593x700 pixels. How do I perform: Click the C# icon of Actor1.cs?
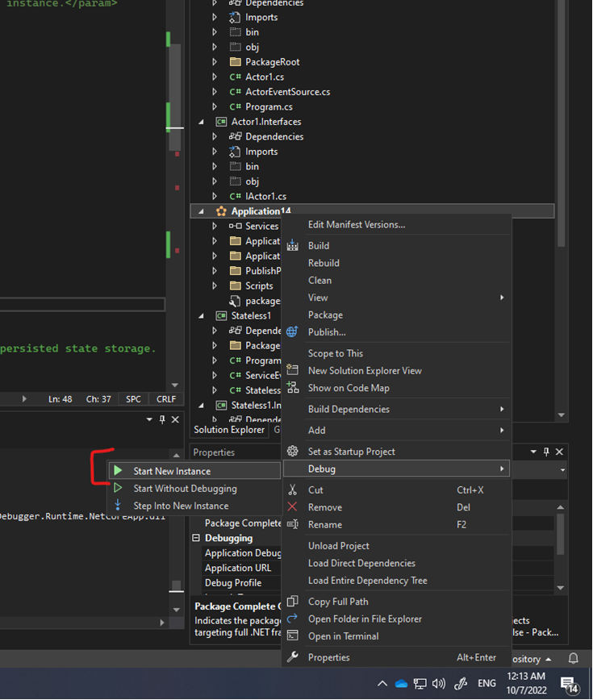236,77
